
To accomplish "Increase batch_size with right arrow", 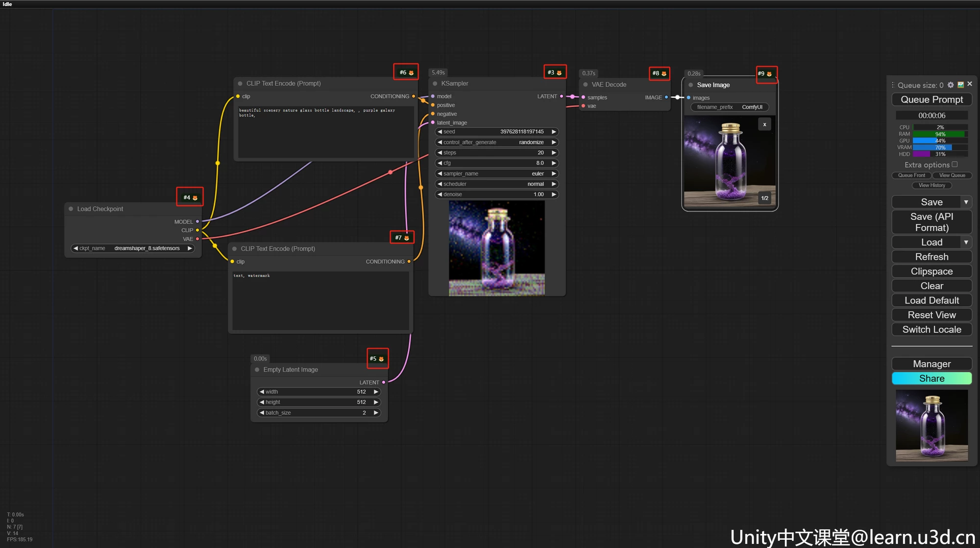I will point(376,413).
